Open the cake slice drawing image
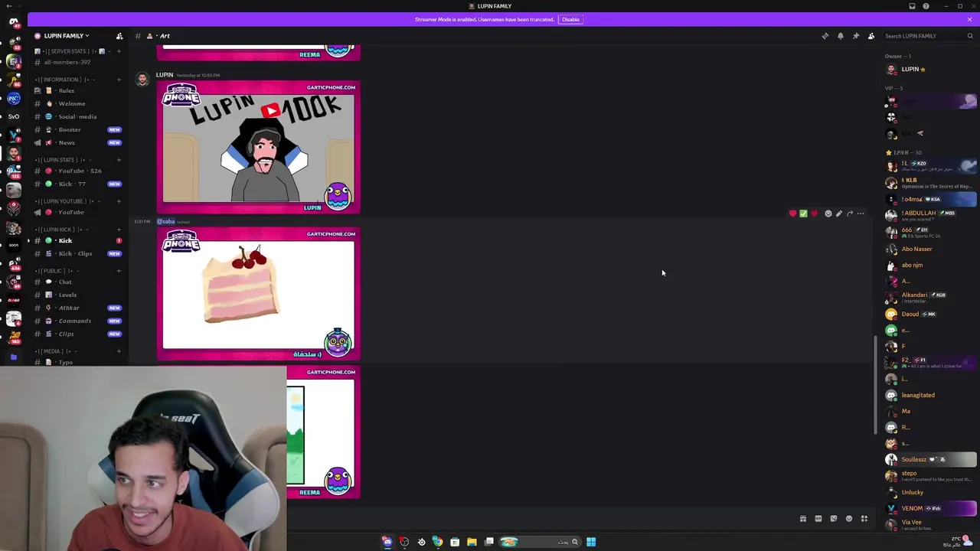This screenshot has height=551, width=980. (258, 293)
